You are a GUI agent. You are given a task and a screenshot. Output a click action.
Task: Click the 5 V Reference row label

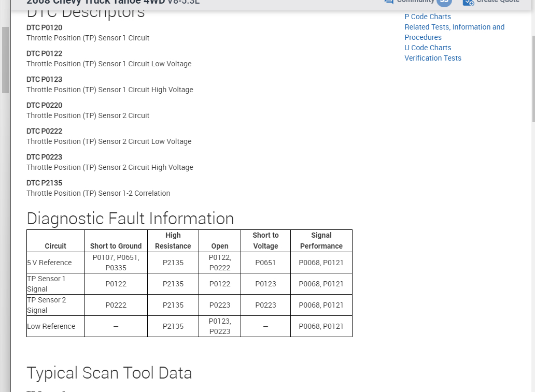(49, 263)
